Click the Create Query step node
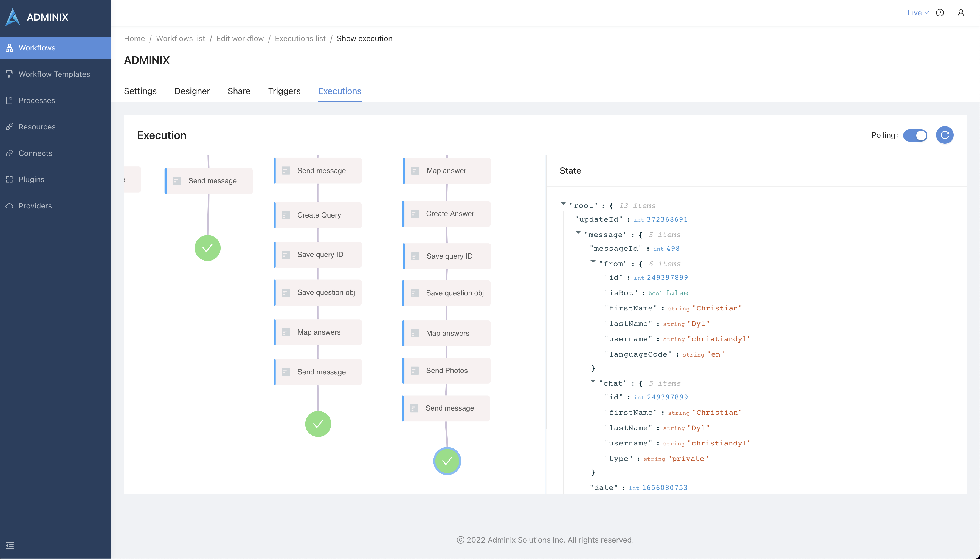The image size is (980, 559). (x=318, y=215)
